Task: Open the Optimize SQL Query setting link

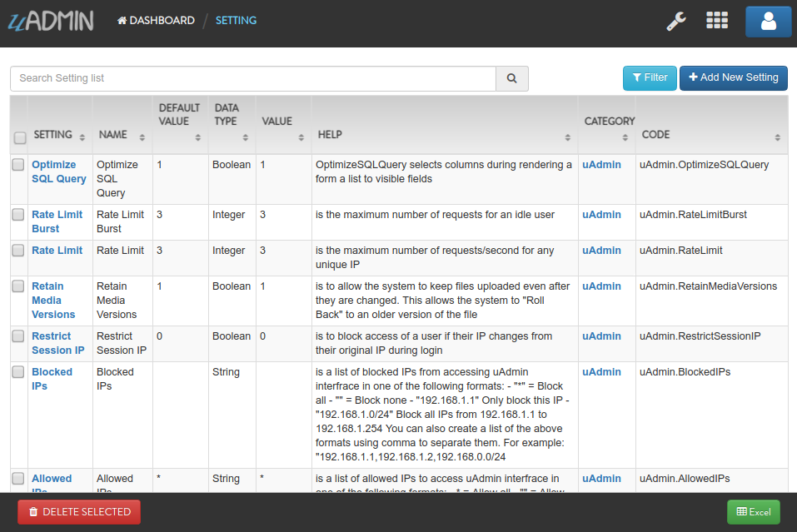Action: coord(59,172)
